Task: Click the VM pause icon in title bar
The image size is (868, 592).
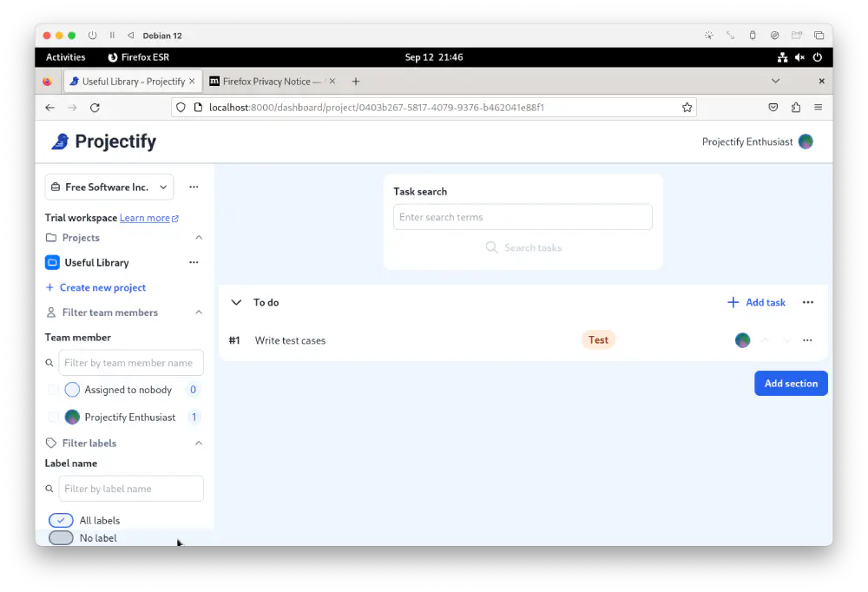Action: point(112,36)
